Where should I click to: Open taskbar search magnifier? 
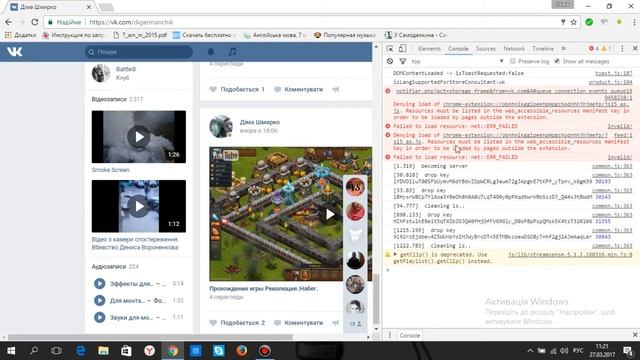pos(34,351)
